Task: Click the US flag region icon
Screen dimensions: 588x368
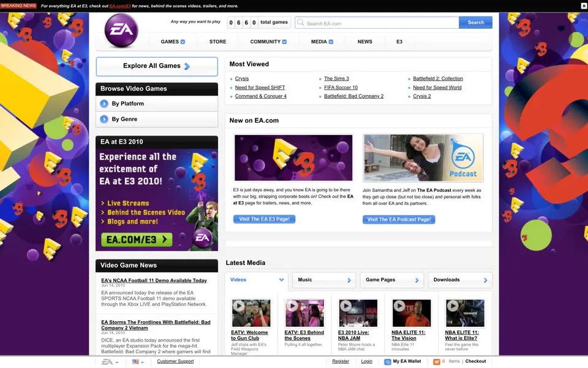Action: (135, 362)
